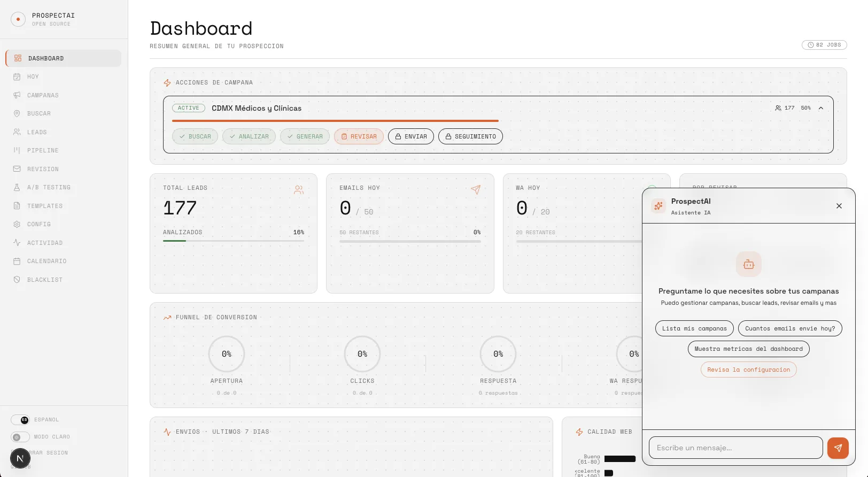The image size is (868, 477).
Task: Click the campaign 50% progress label
Action: pos(806,108)
